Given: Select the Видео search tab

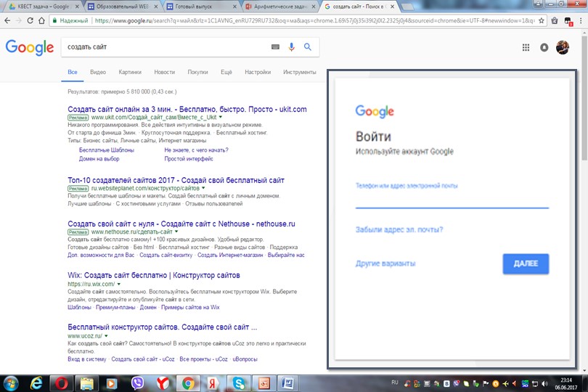Looking at the screenshot, I should [98, 72].
